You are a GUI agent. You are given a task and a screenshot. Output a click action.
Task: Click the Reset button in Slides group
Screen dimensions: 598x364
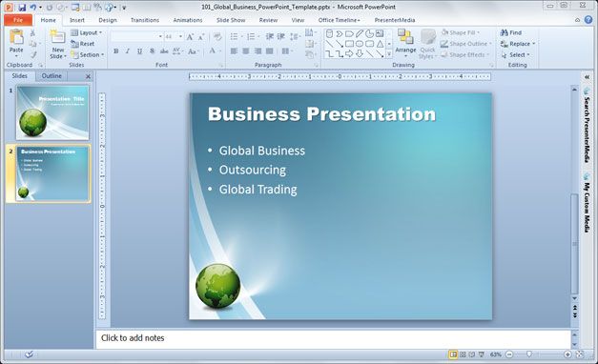click(82, 44)
